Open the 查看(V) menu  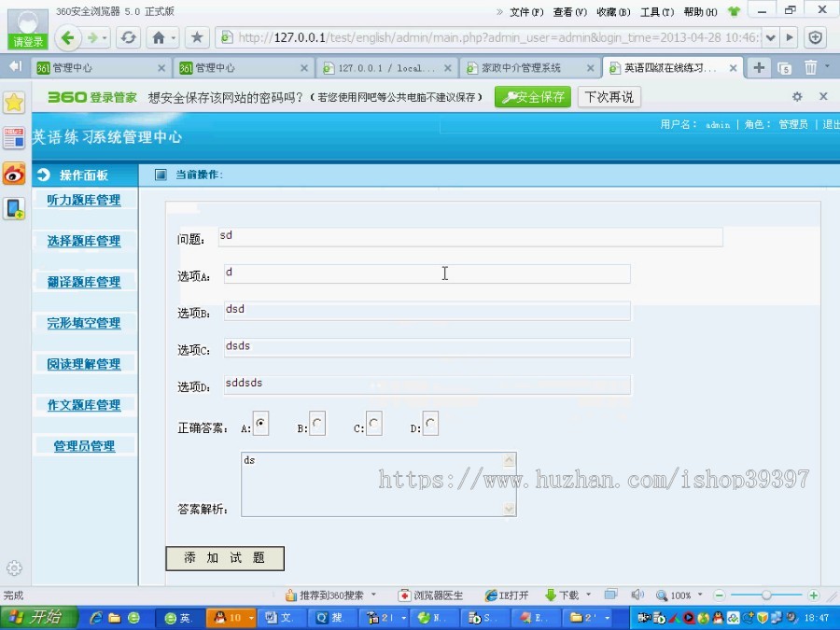pos(570,12)
